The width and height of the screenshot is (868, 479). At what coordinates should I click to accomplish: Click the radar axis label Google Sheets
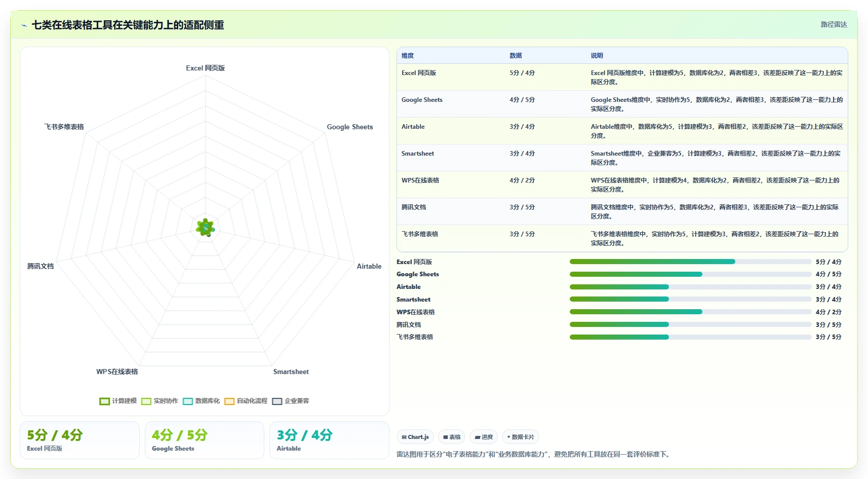pos(350,127)
